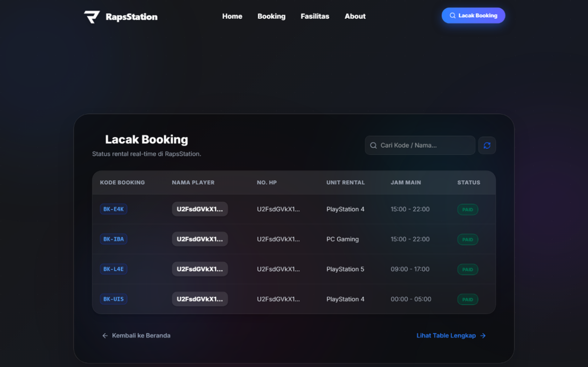Click PlayStation 4 in BK-E4K row
Screen dimensions: 588x367
tap(345, 209)
